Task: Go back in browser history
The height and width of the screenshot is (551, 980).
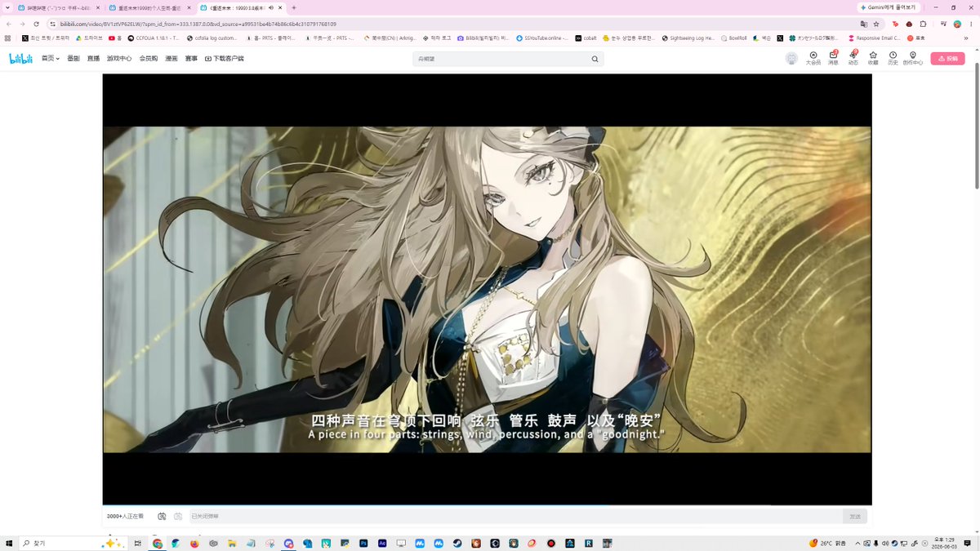Action: pos(8,24)
